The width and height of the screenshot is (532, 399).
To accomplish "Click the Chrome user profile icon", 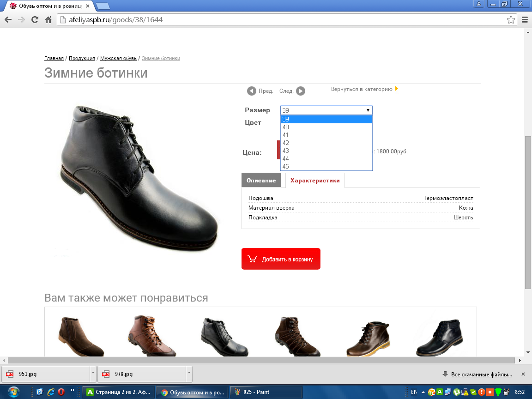I will coord(479,4).
